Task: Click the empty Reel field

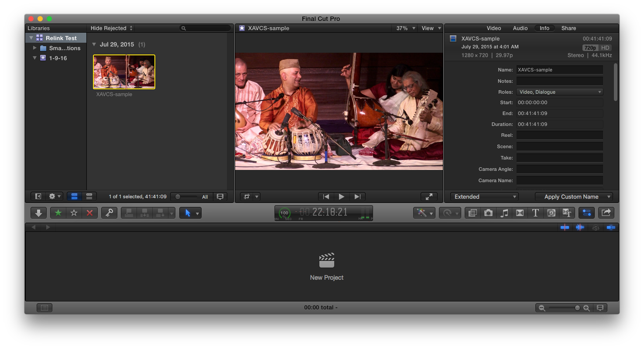Action: pyautogui.click(x=560, y=136)
